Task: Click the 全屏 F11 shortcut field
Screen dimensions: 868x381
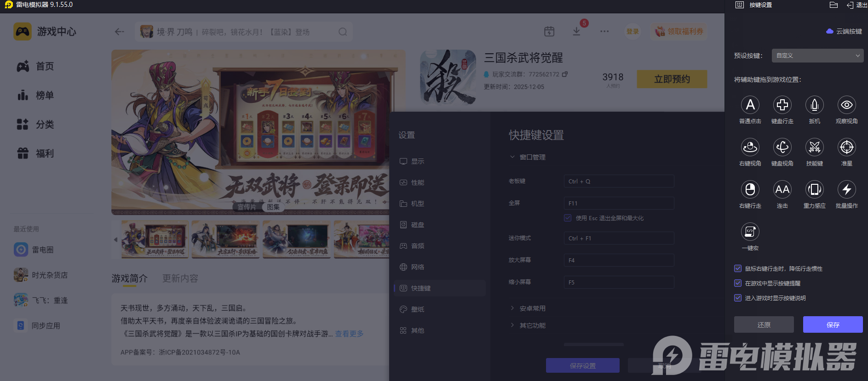Action: tap(619, 203)
